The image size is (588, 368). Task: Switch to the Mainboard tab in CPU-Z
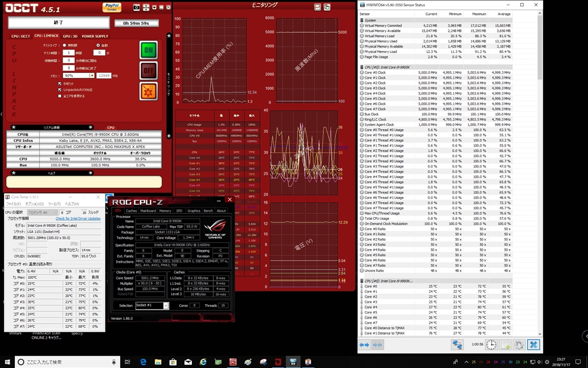click(x=148, y=210)
